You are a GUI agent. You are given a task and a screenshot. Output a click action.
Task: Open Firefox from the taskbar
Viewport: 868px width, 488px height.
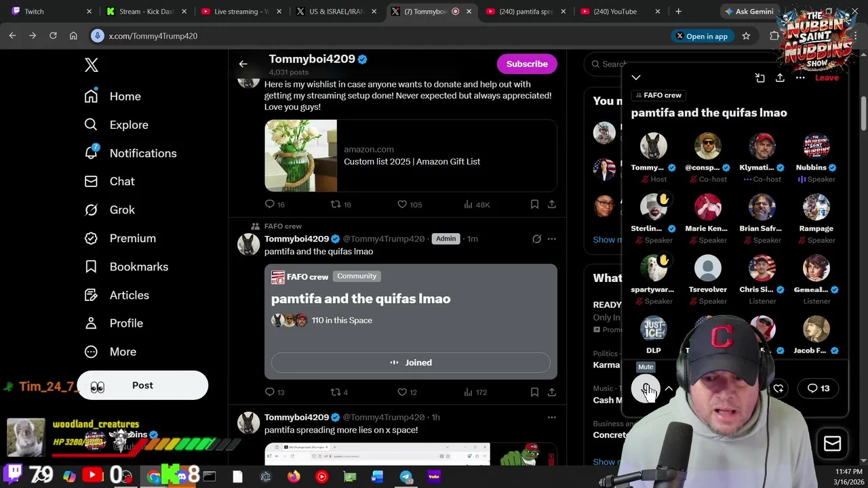[294, 476]
